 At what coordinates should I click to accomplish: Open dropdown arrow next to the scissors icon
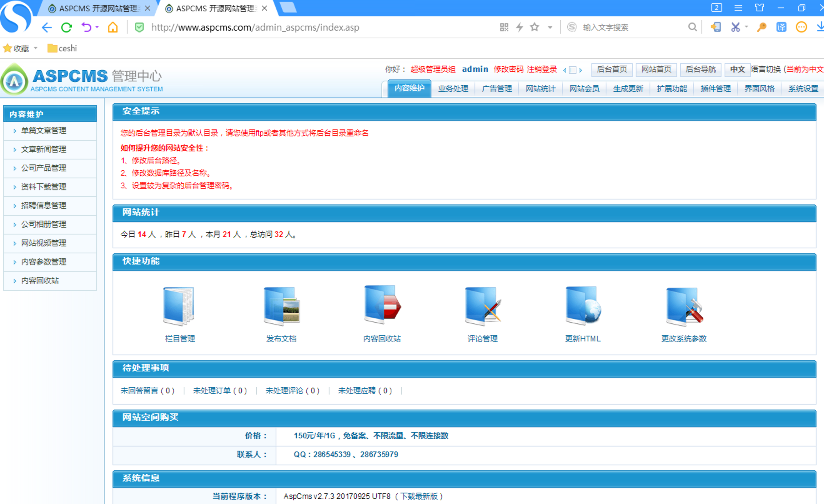click(746, 27)
